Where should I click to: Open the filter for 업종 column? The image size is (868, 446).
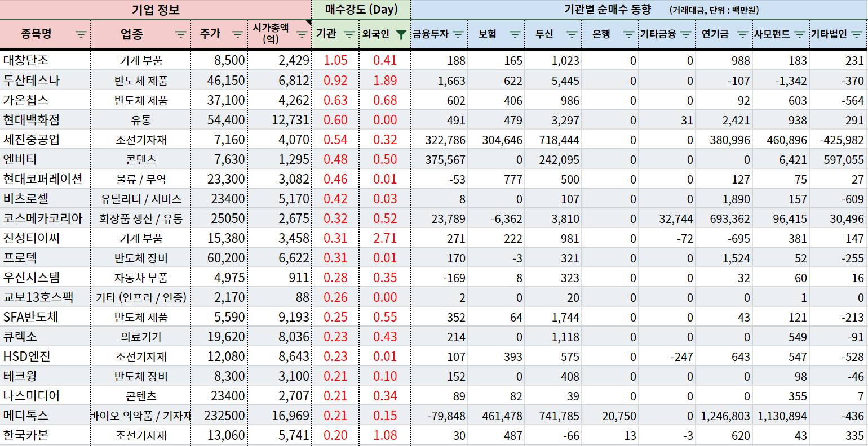(x=181, y=34)
